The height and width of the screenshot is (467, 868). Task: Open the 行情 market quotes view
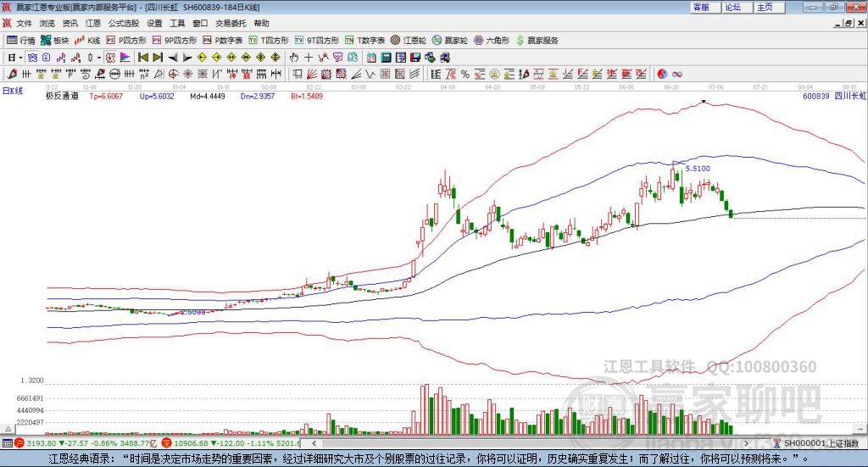[x=20, y=41]
